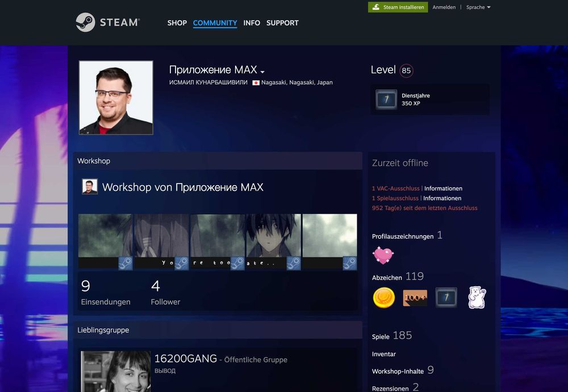Open the Workshop-Inhalte link
568x392 pixels.
[398, 371]
